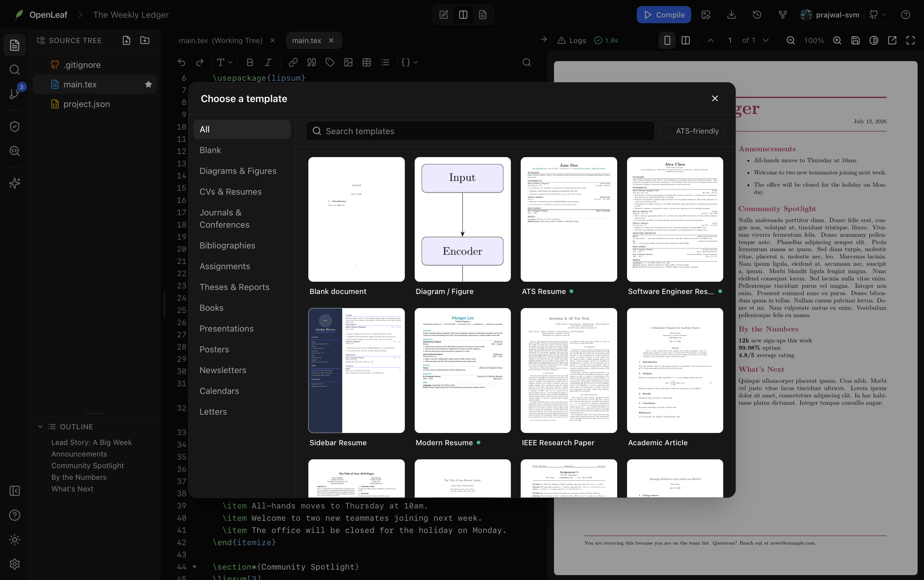
Task: Collapse the OUTLINE section
Action: coord(40,427)
